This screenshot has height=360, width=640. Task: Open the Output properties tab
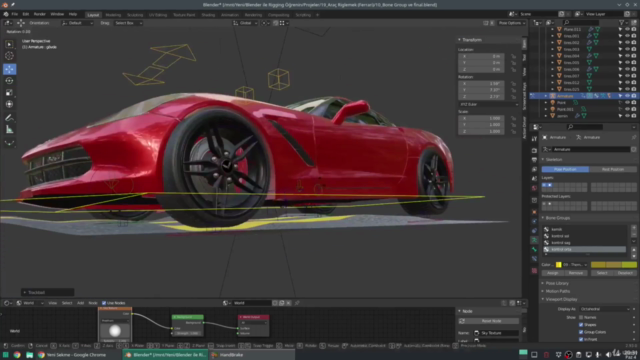tap(534, 160)
